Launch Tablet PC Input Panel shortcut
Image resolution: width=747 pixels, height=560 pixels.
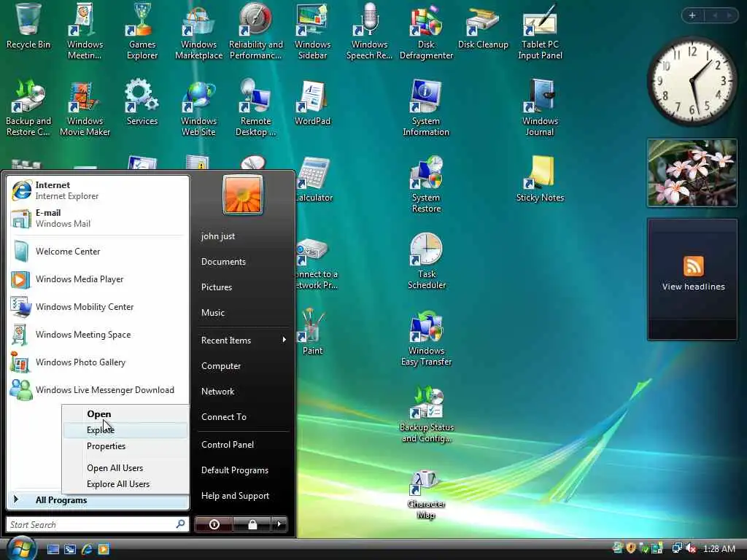[540, 31]
